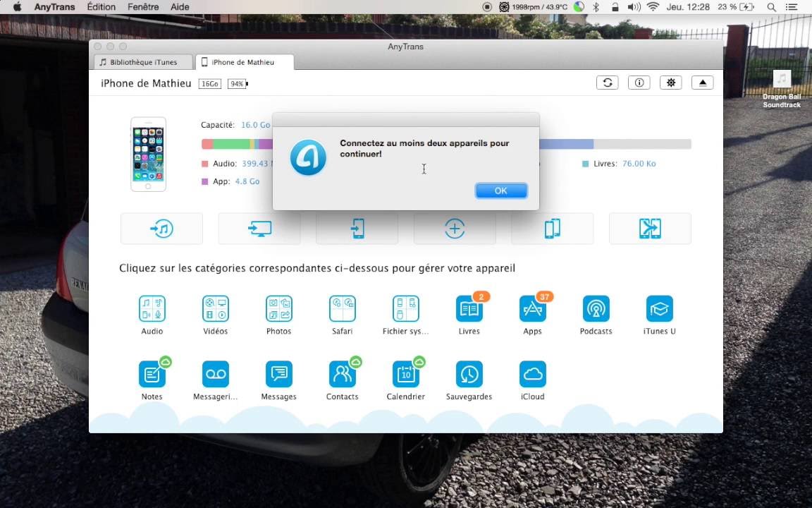Click the 94% battery indicator badge
This screenshot has width=812, height=508.
point(238,84)
